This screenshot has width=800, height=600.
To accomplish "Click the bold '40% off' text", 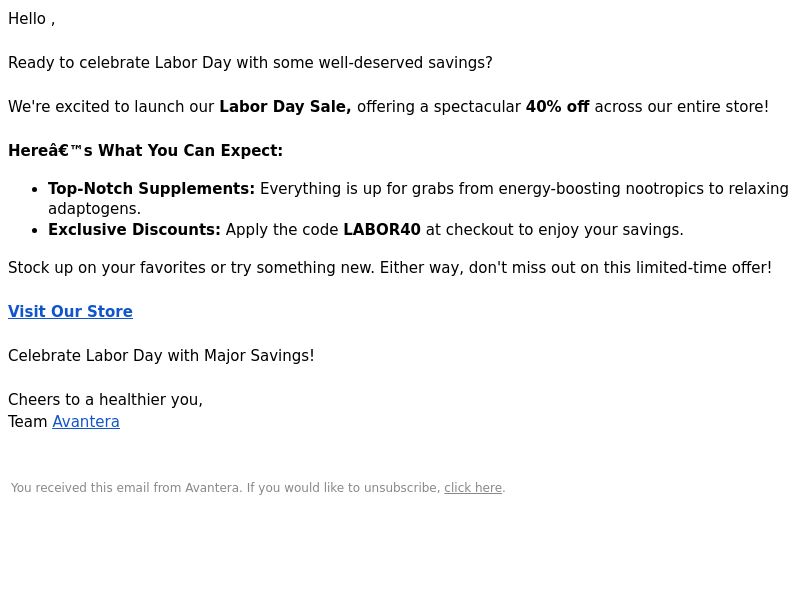I will [558, 107].
